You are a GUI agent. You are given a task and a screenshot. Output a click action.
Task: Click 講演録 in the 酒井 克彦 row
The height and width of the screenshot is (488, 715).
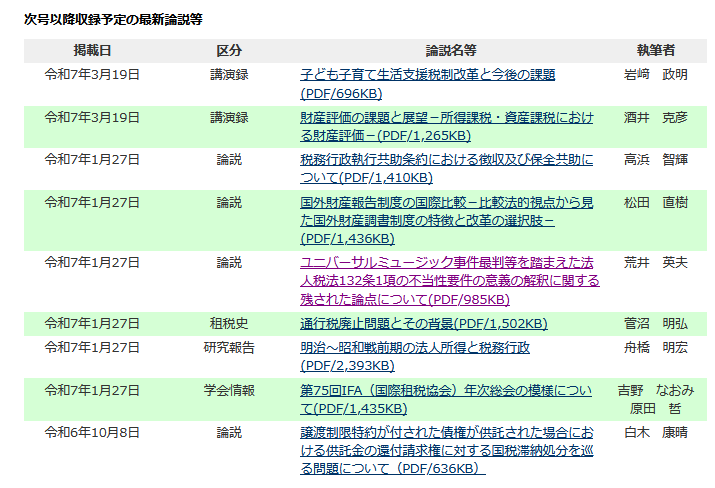click(x=229, y=117)
